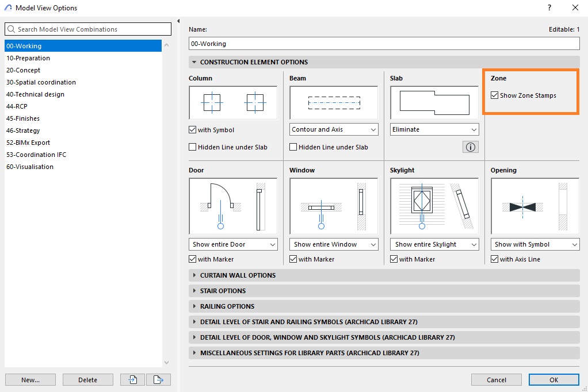Open the Slab Eliminate dropdown
This screenshot has height=392, width=588.
pyautogui.click(x=434, y=129)
